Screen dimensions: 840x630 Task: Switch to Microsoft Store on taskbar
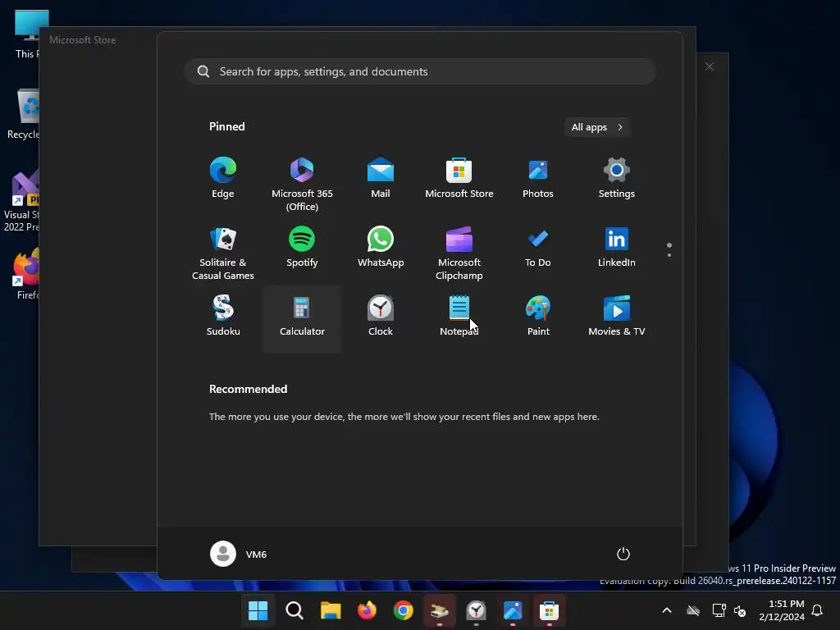click(549, 610)
